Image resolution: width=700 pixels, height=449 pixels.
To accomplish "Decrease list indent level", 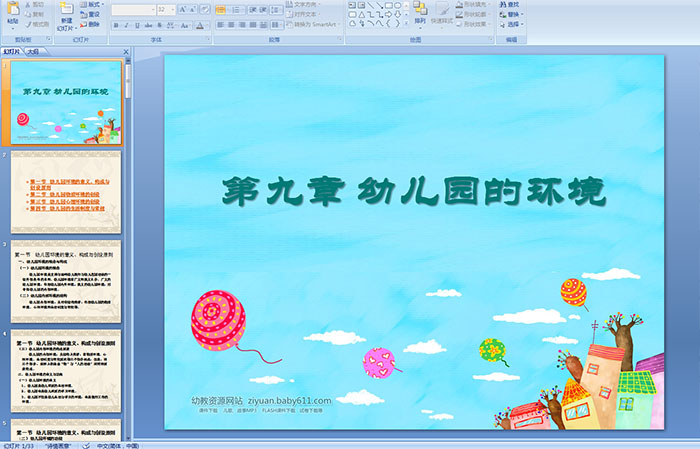I will click(253, 9).
